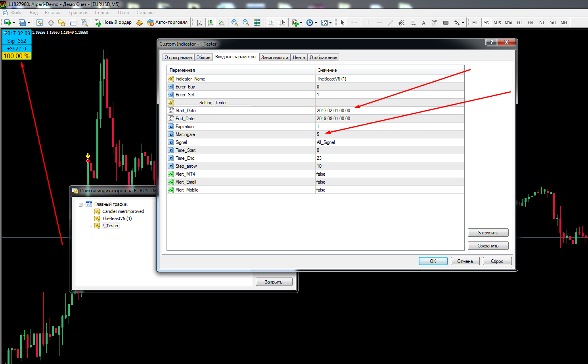This screenshot has width=588, height=364.
Task: Confirm the indicator settings with OK
Action: (x=433, y=261)
